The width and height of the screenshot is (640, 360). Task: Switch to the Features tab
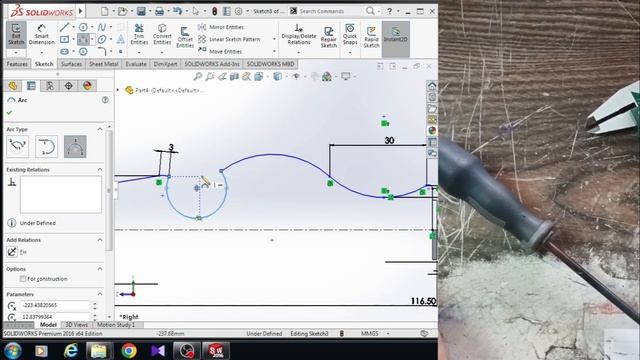[17, 64]
